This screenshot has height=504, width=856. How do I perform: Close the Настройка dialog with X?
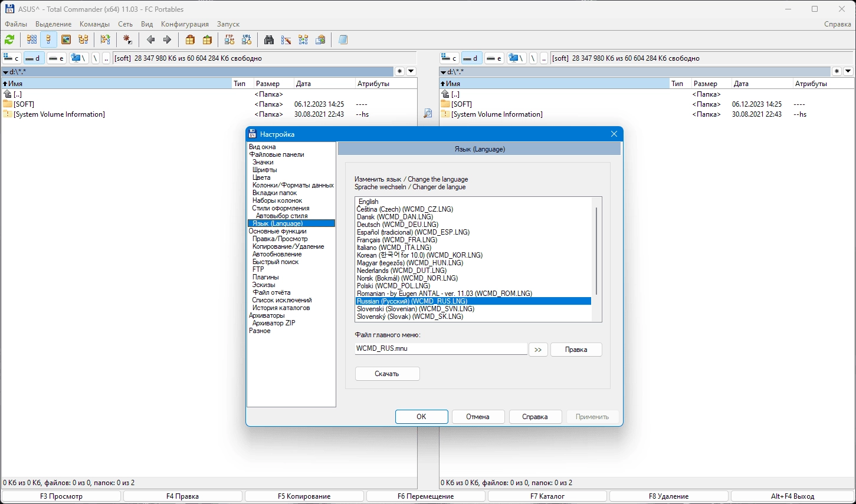(x=614, y=134)
